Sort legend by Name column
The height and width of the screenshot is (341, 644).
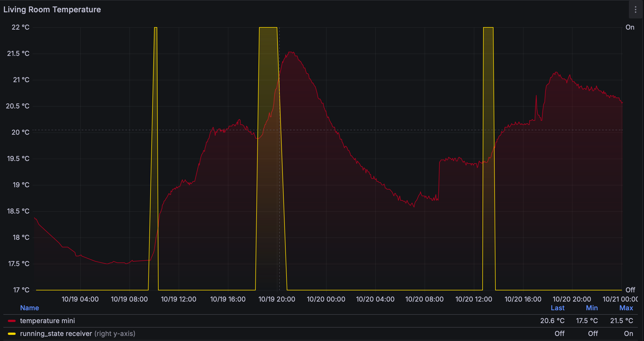pos(29,308)
